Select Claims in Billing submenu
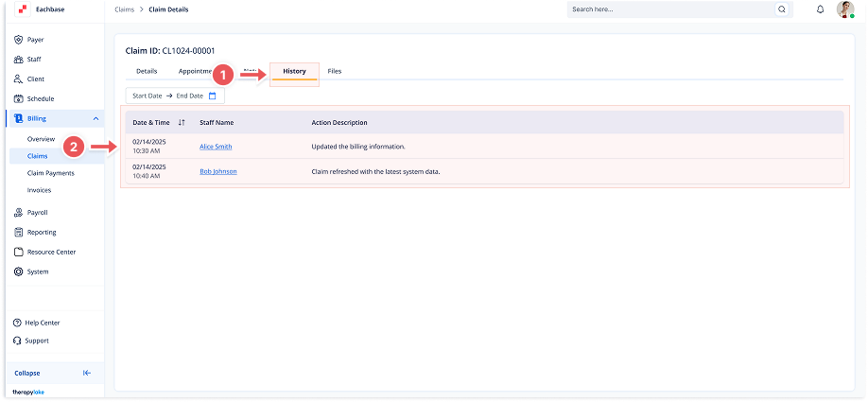Viewport: 868px width, 402px height. 37,156
